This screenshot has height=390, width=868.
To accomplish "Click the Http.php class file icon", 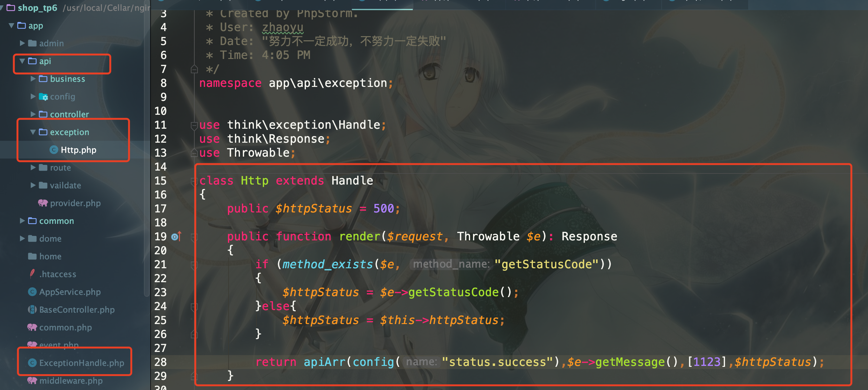I will (x=54, y=150).
